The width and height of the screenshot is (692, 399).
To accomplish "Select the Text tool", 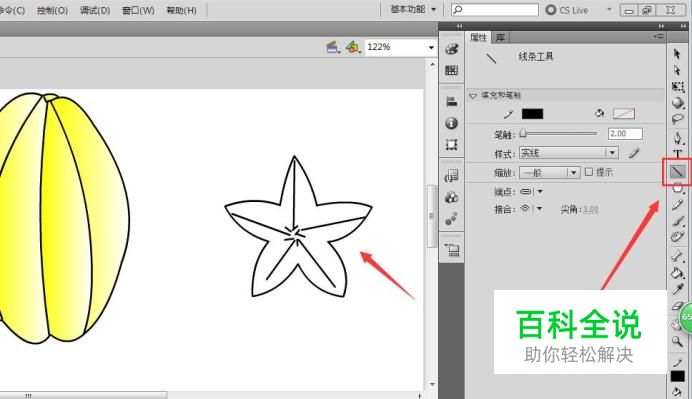I will point(678,154).
